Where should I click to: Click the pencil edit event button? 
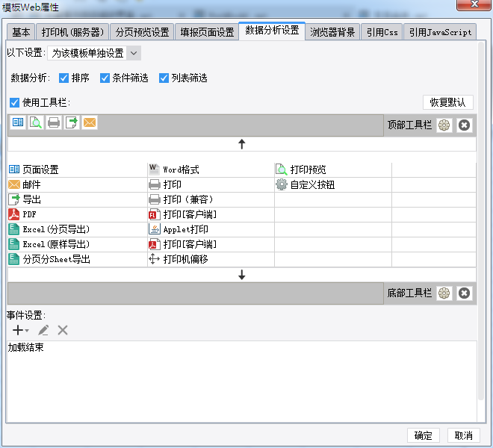coord(43,330)
